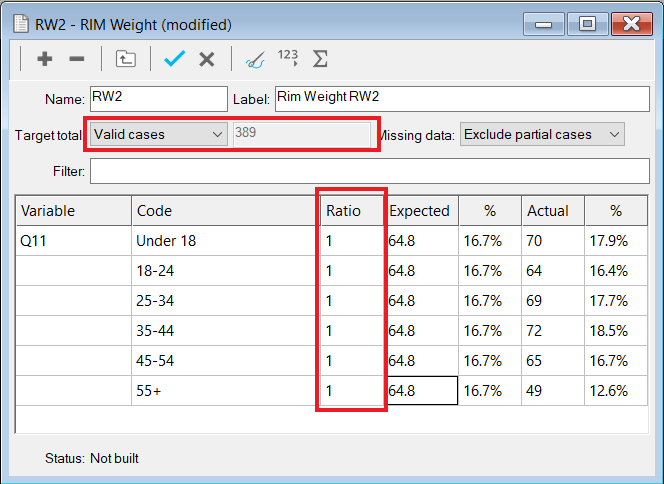Click the Ratio cell for 25-34

[x=352, y=301]
